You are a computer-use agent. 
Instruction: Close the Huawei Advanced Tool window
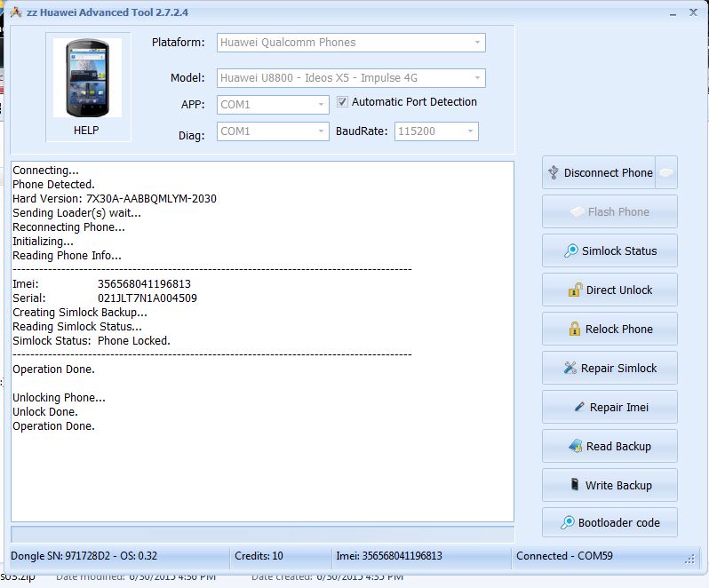(693, 12)
